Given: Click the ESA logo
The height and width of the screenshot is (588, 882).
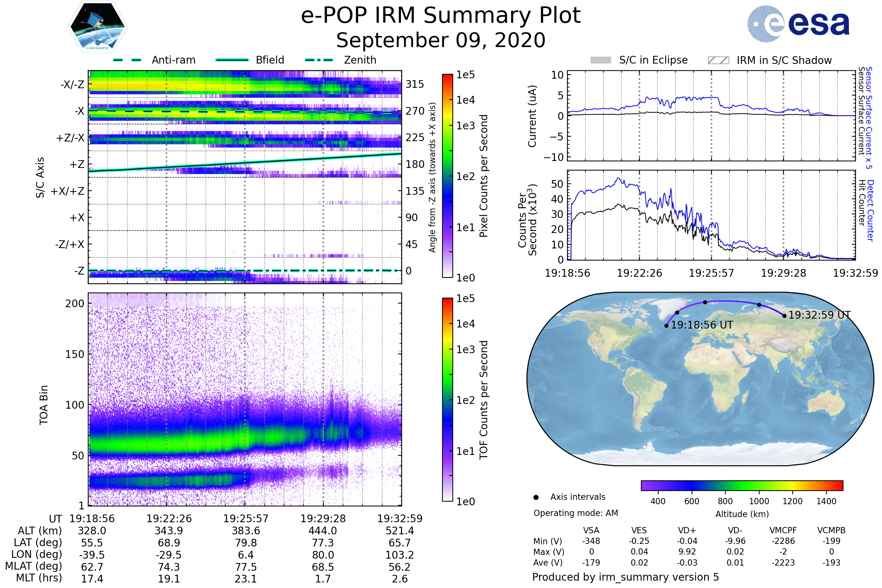Looking at the screenshot, I should (798, 24).
